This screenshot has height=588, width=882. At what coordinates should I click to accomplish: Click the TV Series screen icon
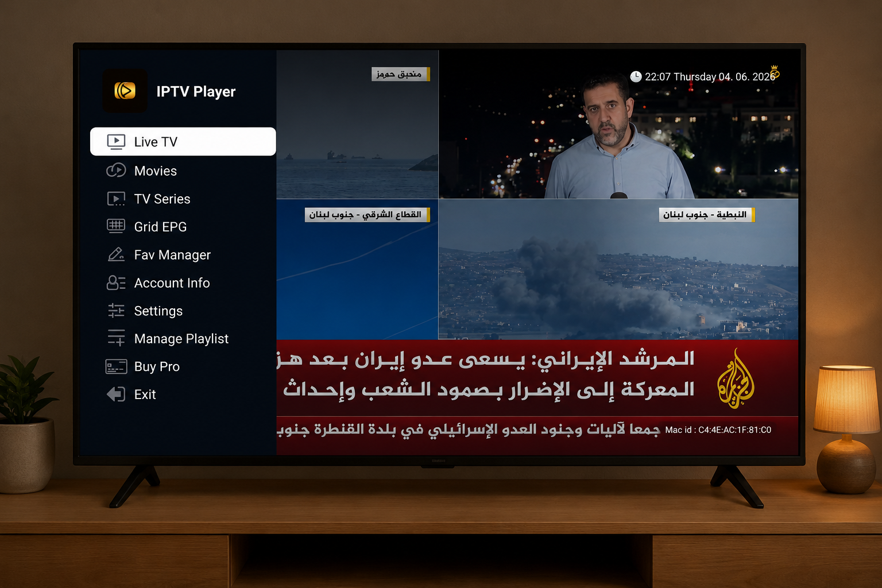point(116,199)
